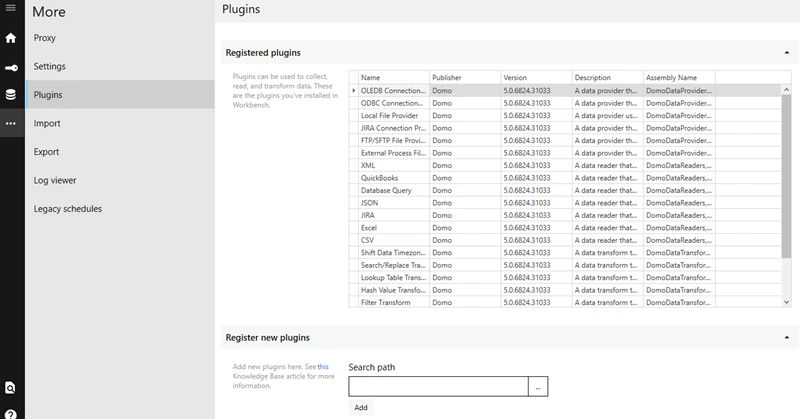The height and width of the screenshot is (419, 800).
Task: Select the Local File Provider row
Action: click(565, 115)
